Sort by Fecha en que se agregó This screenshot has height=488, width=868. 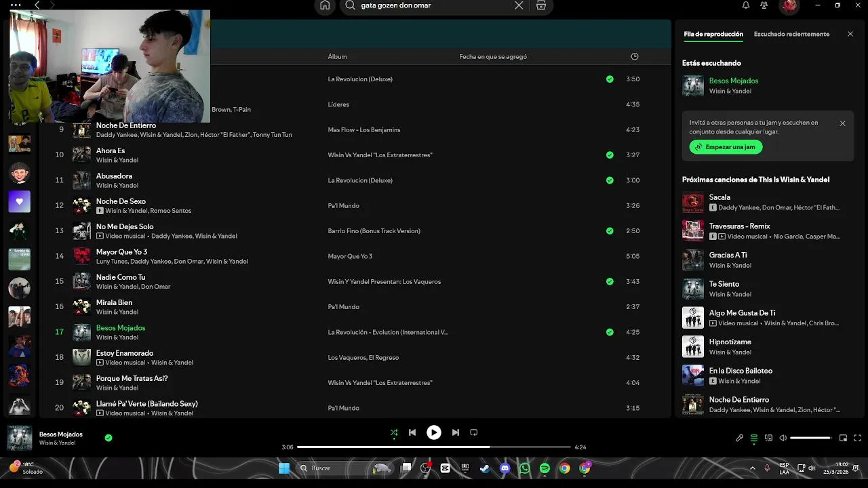pyautogui.click(x=493, y=57)
